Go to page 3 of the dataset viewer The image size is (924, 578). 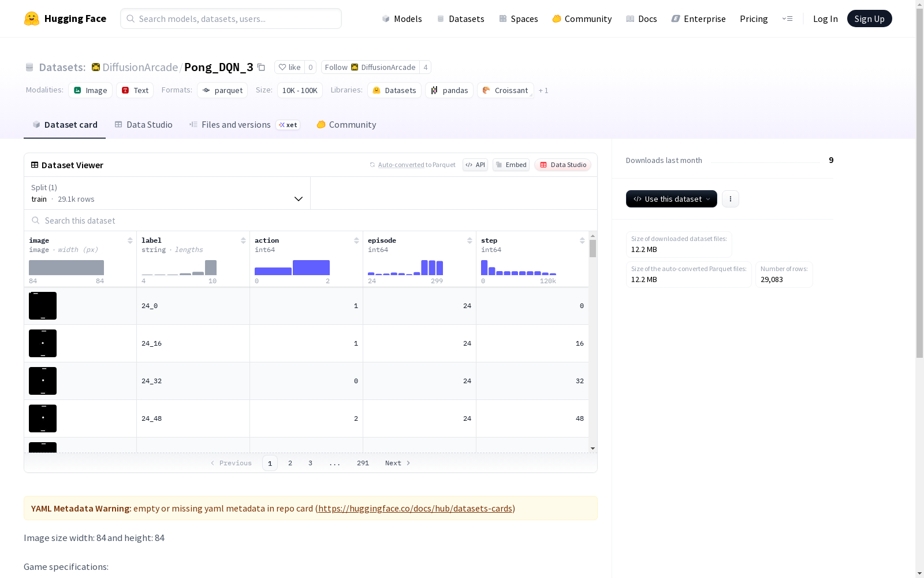[310, 463]
